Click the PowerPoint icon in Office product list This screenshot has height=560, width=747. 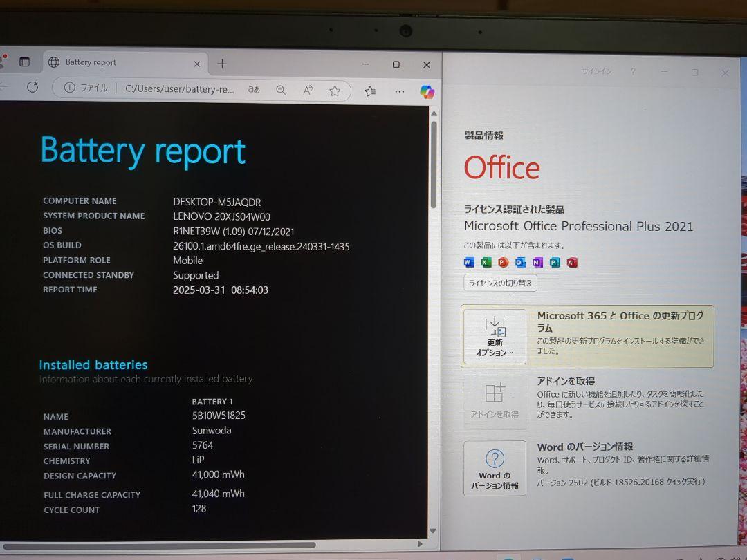(x=503, y=262)
